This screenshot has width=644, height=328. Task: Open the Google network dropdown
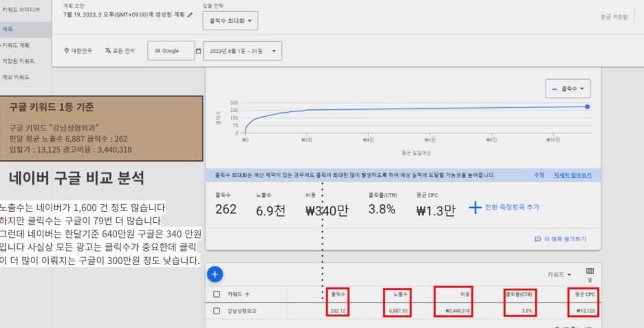(171, 51)
